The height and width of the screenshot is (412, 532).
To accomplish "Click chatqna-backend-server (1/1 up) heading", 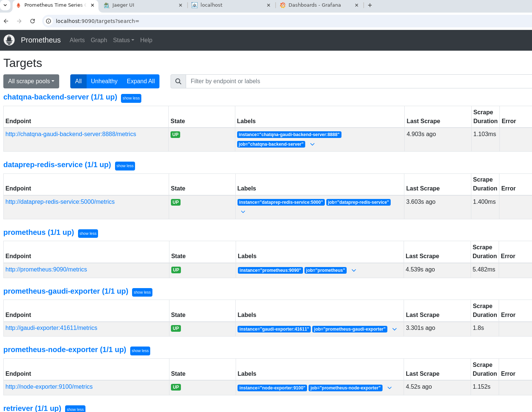I will click(60, 97).
